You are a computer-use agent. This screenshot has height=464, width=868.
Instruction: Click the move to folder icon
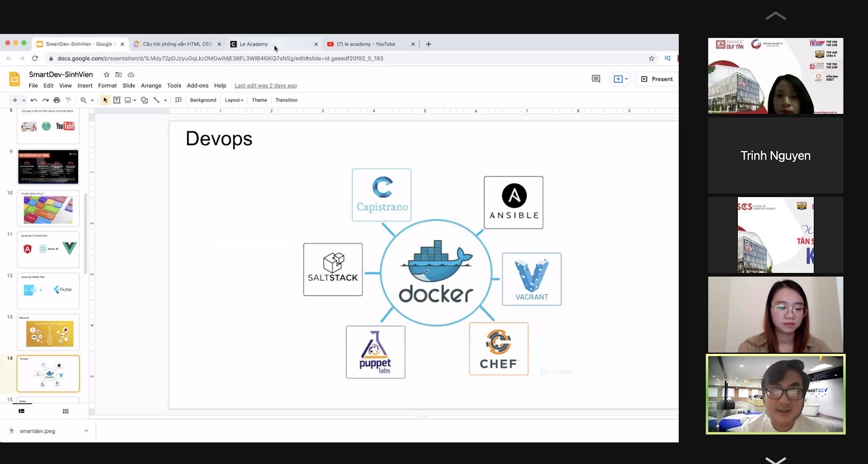pyautogui.click(x=118, y=74)
